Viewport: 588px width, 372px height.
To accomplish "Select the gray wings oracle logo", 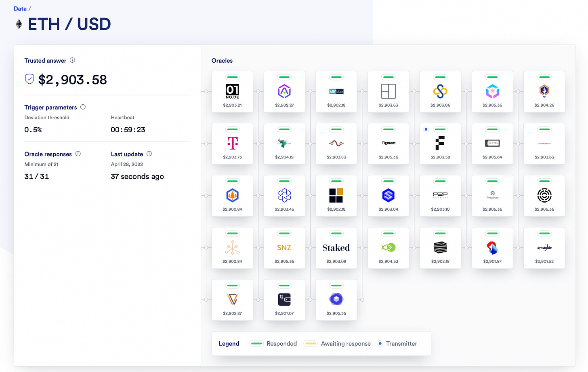I will coord(544,143).
